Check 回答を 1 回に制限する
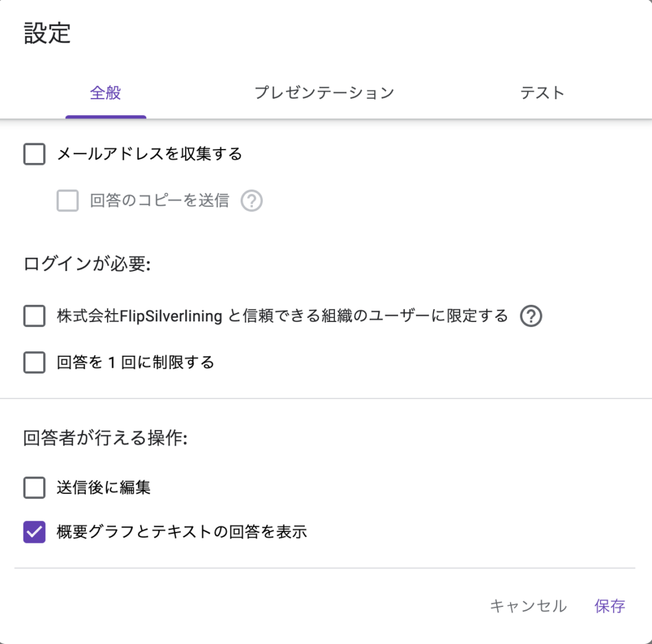Screen dimensions: 652x644 [34, 361]
